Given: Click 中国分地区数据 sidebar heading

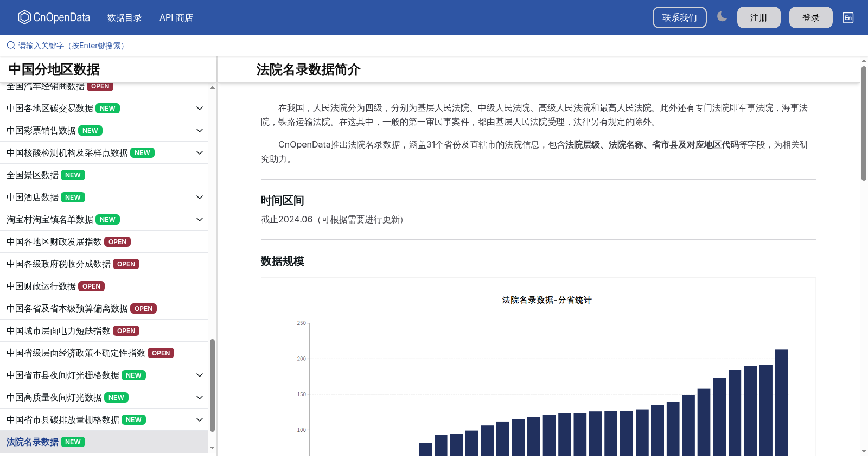Looking at the screenshot, I should pyautogui.click(x=54, y=69).
